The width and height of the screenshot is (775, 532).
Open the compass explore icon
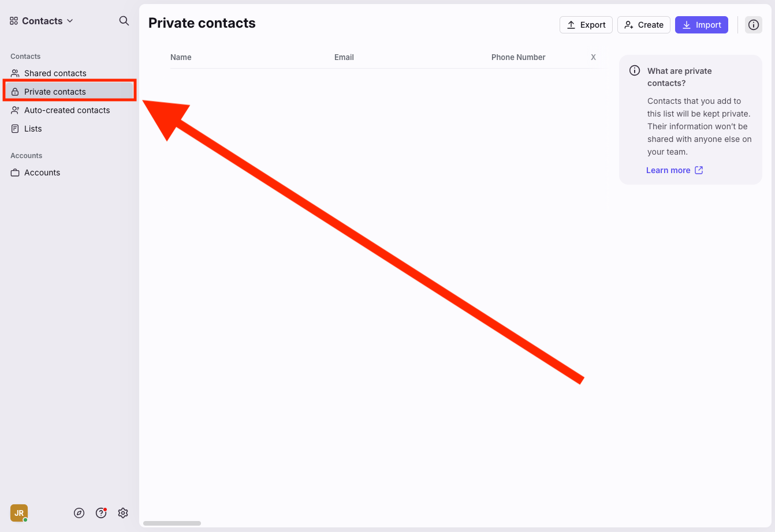point(79,513)
